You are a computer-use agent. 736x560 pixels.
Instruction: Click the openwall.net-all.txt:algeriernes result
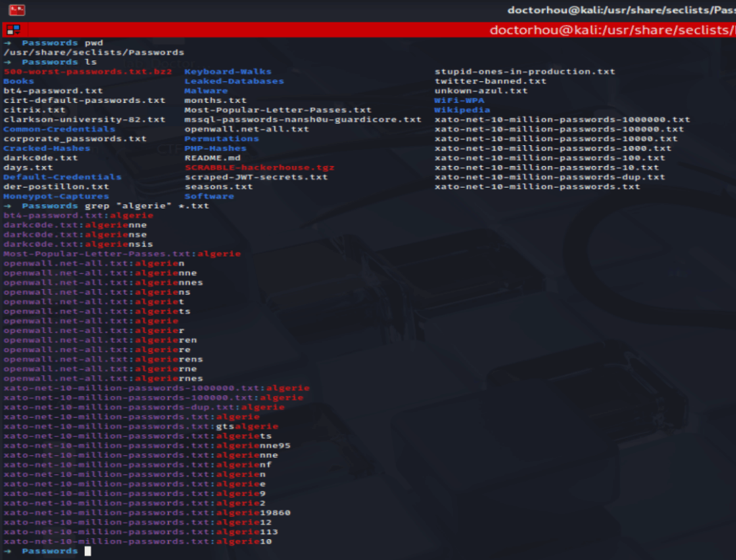coord(103,378)
